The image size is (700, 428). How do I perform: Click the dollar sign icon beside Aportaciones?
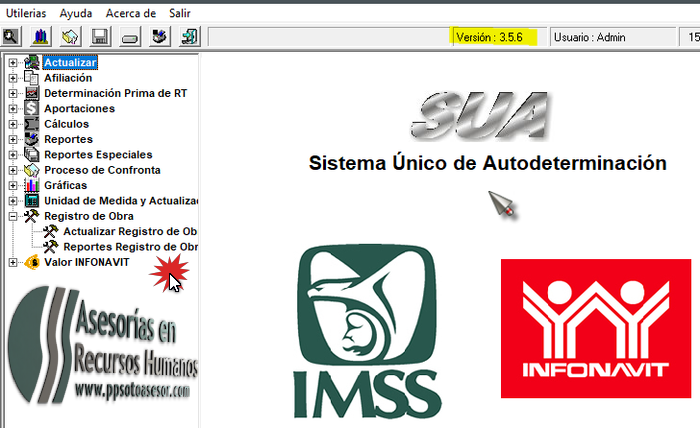click(x=32, y=108)
